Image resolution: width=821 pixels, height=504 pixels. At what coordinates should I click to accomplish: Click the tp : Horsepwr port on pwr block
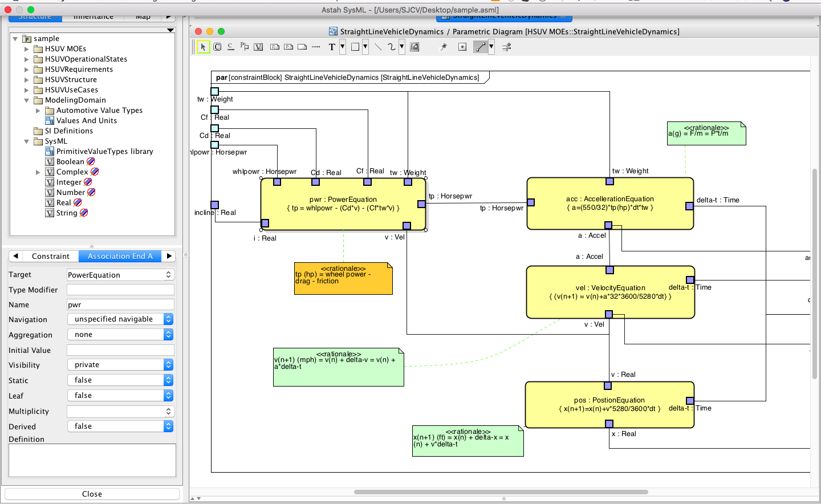point(421,204)
